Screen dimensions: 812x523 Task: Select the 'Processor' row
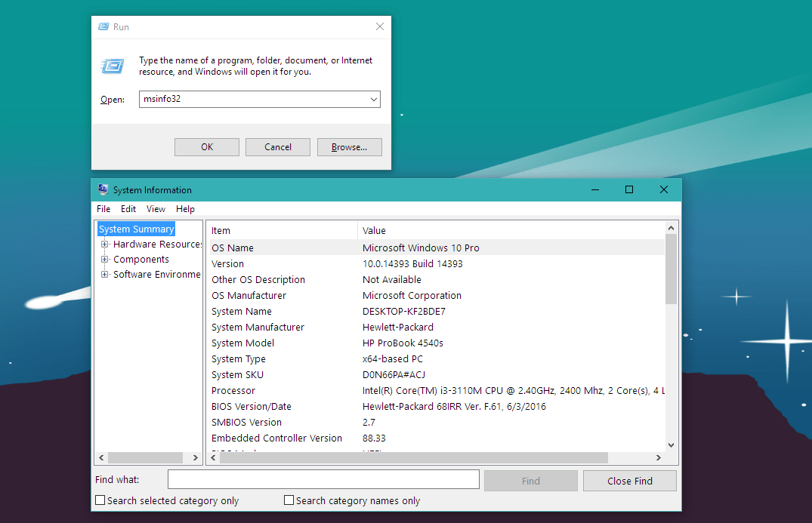click(x=436, y=391)
